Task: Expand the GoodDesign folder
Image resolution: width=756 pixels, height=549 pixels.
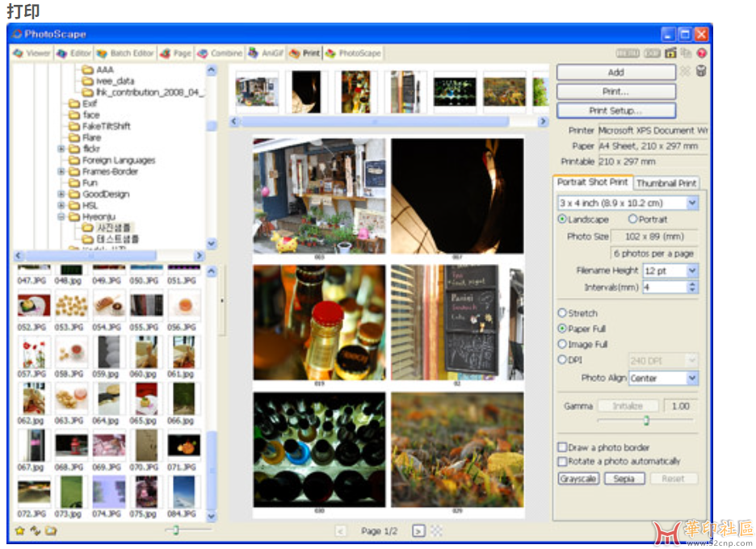Action: point(61,195)
